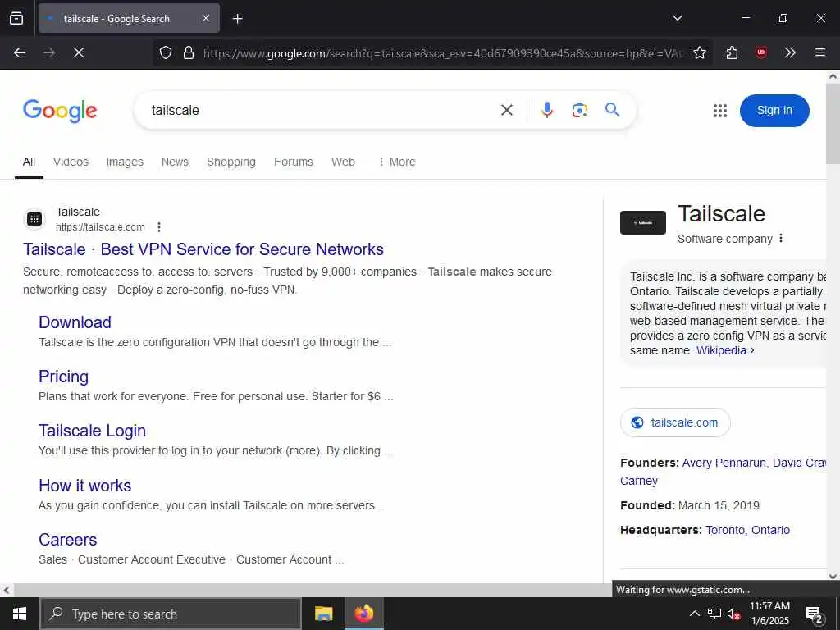Clear the search box text

[507, 110]
